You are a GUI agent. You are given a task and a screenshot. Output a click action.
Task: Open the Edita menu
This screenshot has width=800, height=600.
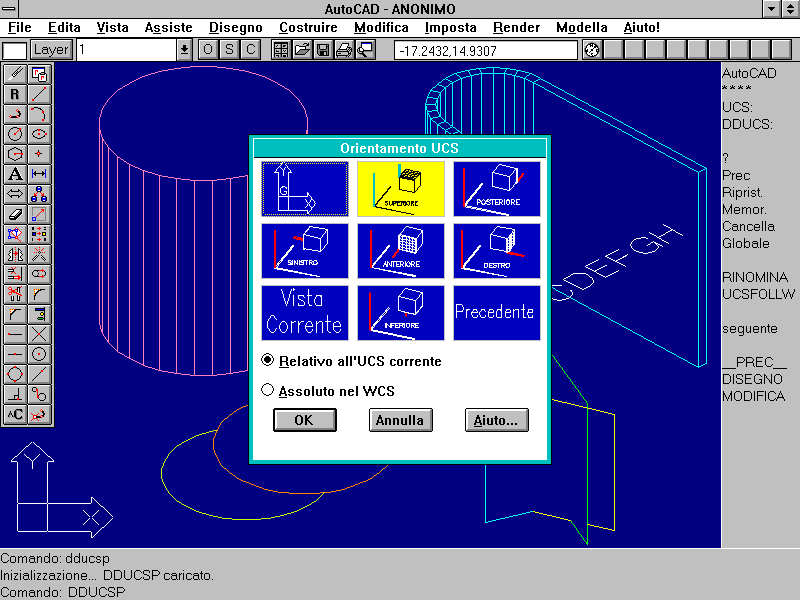pos(64,28)
